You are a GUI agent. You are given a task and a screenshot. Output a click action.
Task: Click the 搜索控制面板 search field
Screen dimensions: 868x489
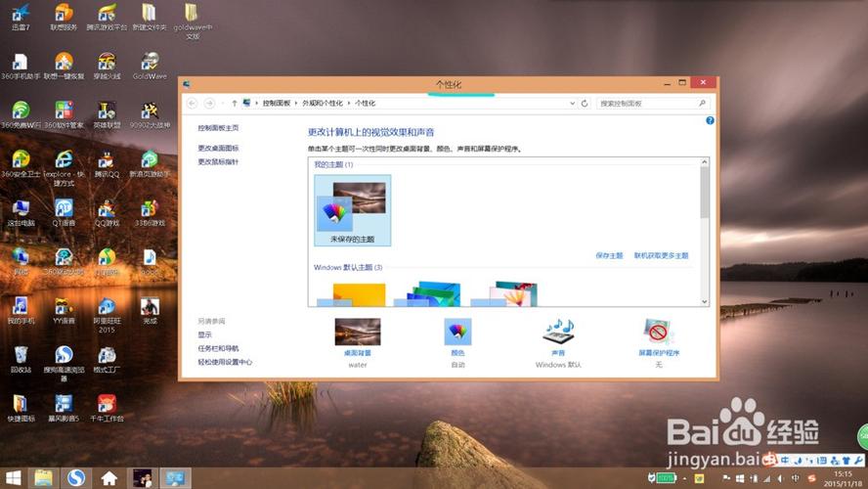click(653, 103)
